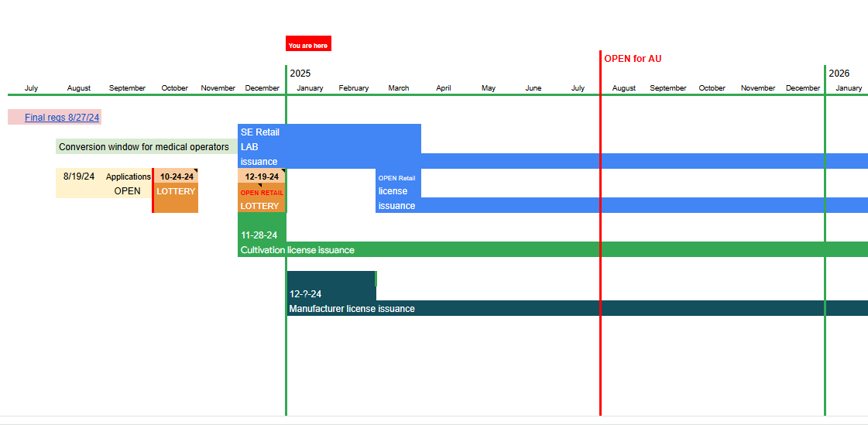The image size is (868, 425).
Task: Click the Cultivation license issuance bar
Action: [552, 249]
